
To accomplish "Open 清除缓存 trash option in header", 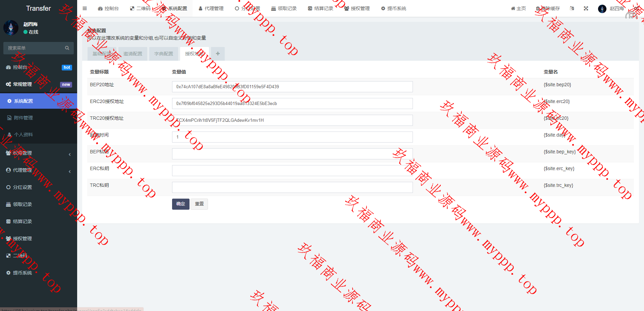I will point(548,8).
